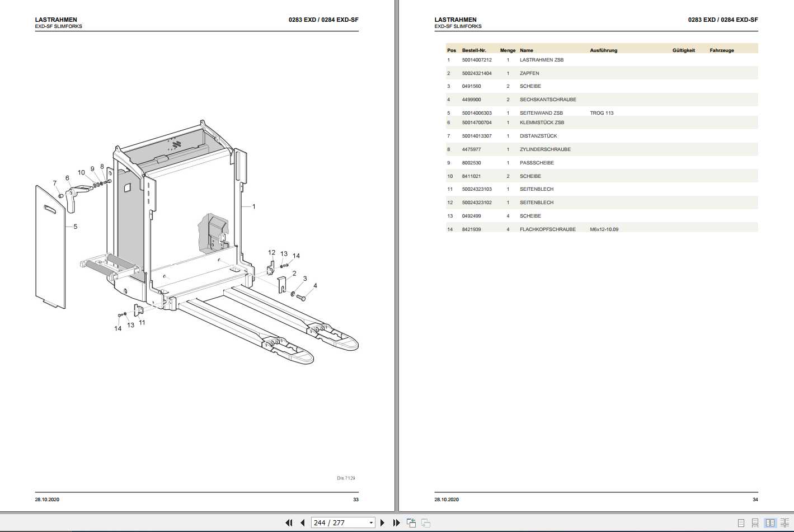Select order number 0491560

tap(471, 86)
